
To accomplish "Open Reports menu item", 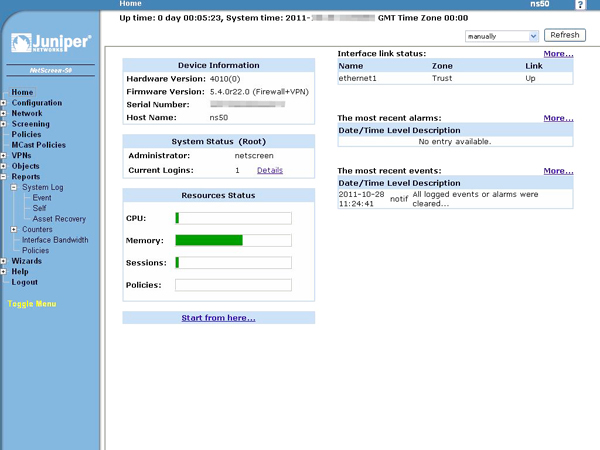I will 26,176.
